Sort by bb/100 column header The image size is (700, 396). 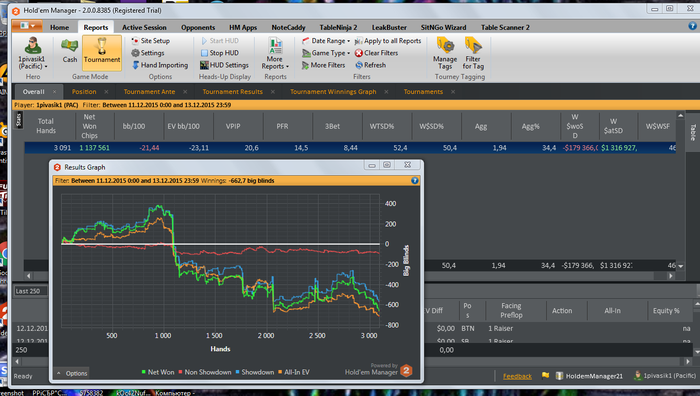tap(134, 126)
